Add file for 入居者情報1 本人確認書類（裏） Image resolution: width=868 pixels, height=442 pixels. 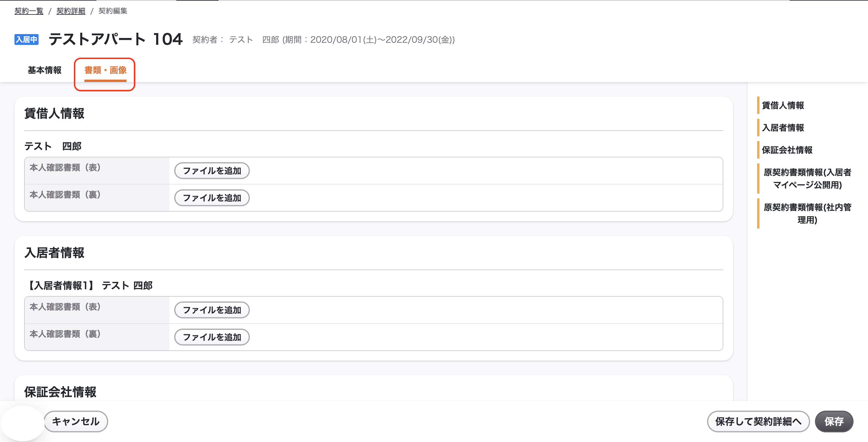point(212,337)
